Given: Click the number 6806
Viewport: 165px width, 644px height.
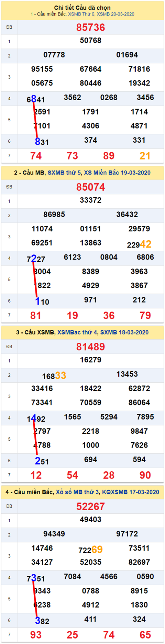Looking at the screenshot, I should click(x=145, y=257).
